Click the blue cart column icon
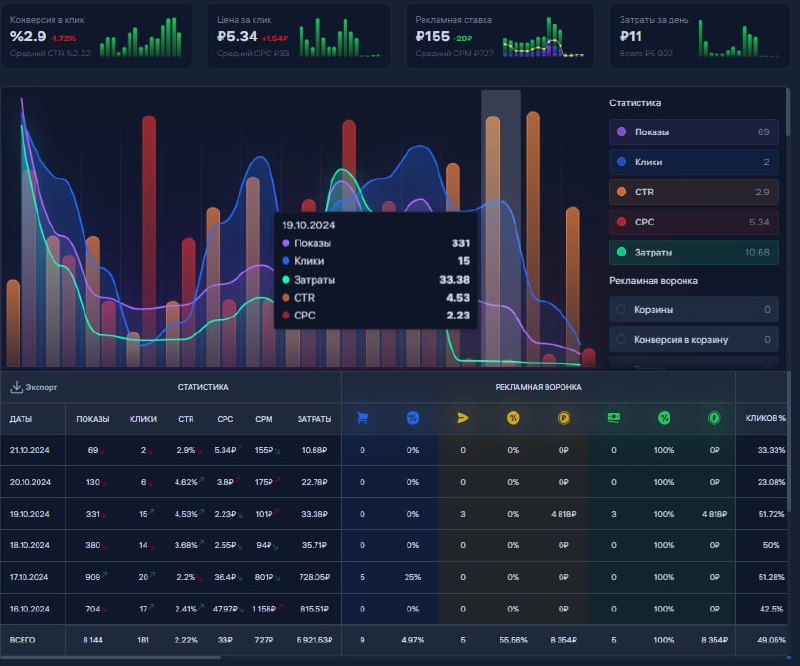The height and width of the screenshot is (666, 800). coord(362,418)
